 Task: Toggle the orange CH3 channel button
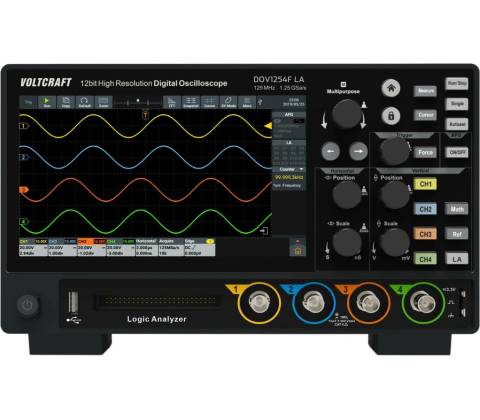(x=425, y=234)
